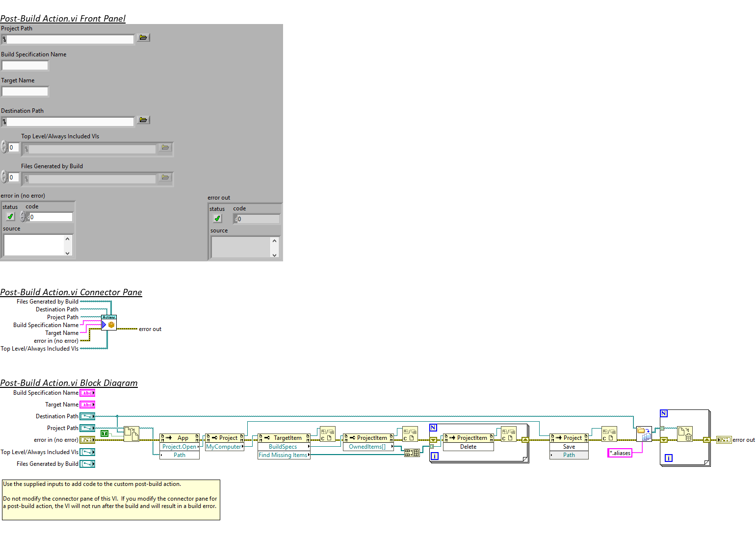Click the error in code stepper arrows
Screen dimensions: 756x534
(23, 217)
